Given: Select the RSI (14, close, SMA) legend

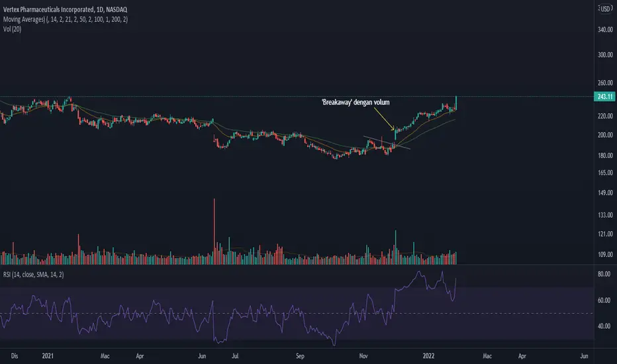Looking at the screenshot, I should click(x=34, y=275).
